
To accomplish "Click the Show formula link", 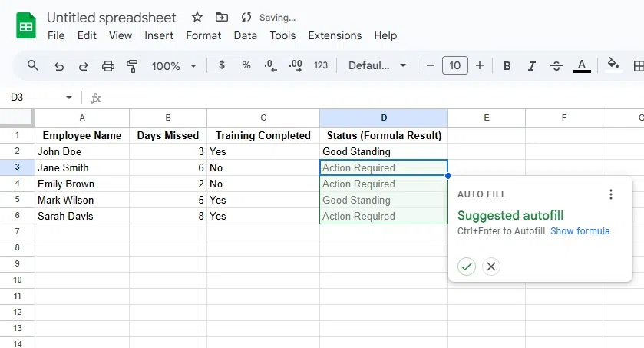I will [x=580, y=231].
